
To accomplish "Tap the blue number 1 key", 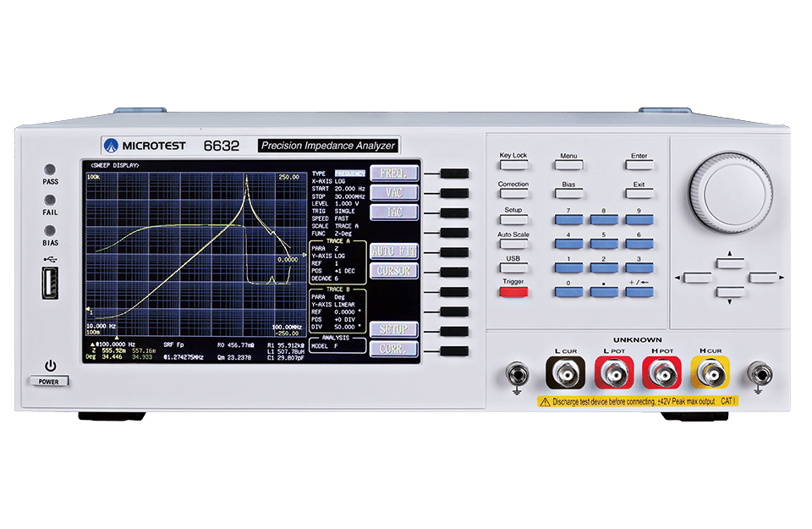I will pos(568,267).
